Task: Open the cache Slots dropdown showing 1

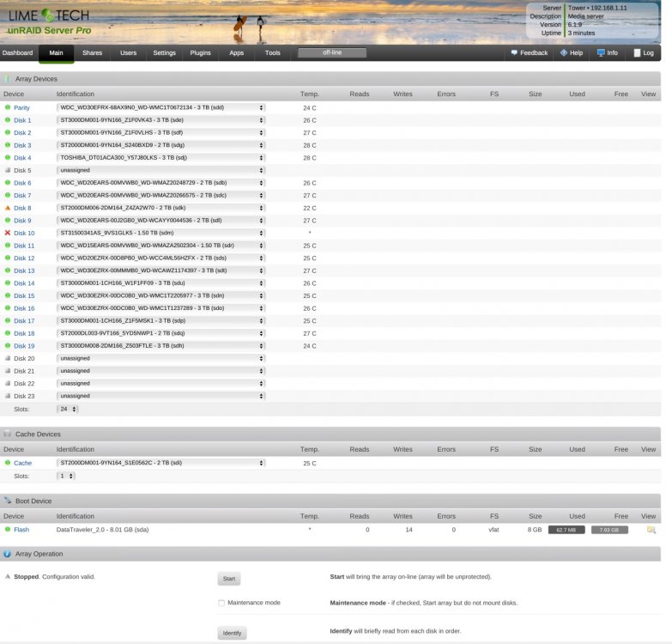Action: pos(66,476)
